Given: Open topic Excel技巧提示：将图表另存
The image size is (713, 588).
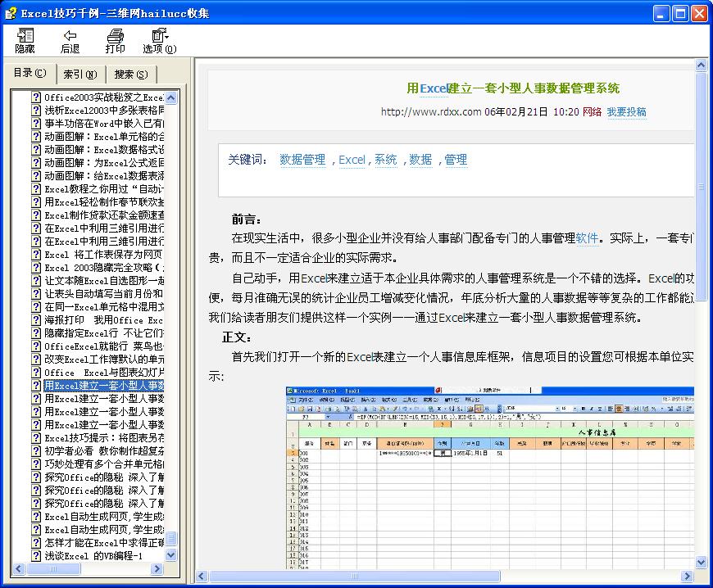Looking at the screenshot, I should coord(104,438).
